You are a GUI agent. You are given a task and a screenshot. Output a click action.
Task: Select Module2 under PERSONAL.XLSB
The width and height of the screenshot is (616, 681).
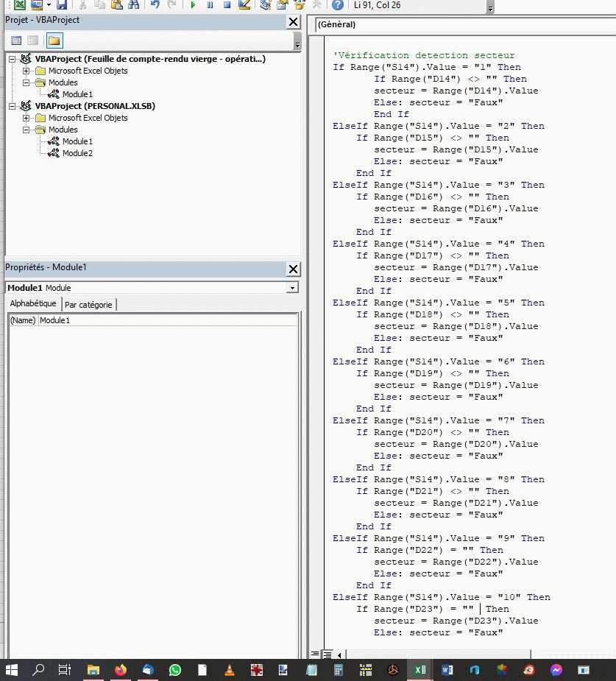pos(77,153)
